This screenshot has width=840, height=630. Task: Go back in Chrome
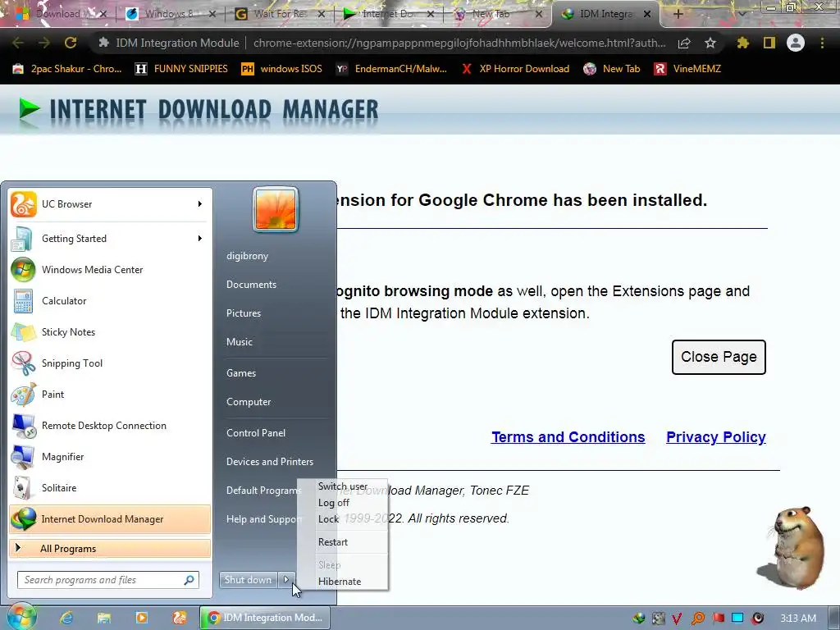[18, 43]
